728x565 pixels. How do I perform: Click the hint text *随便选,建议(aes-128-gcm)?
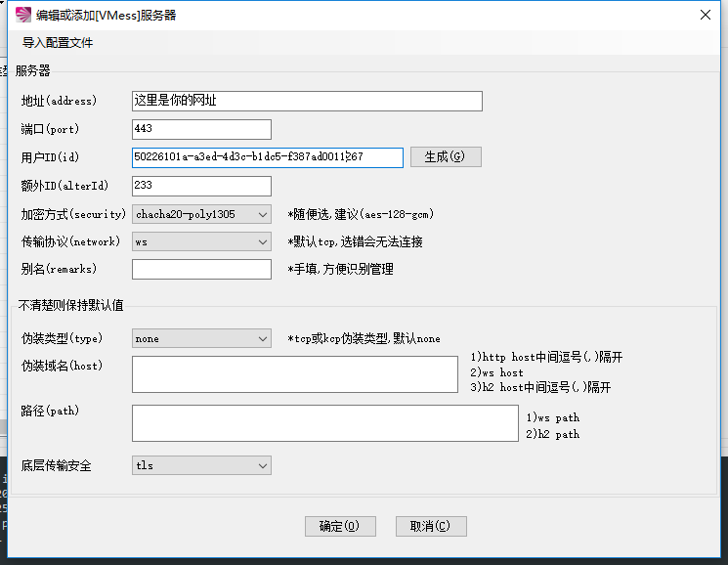pos(361,214)
